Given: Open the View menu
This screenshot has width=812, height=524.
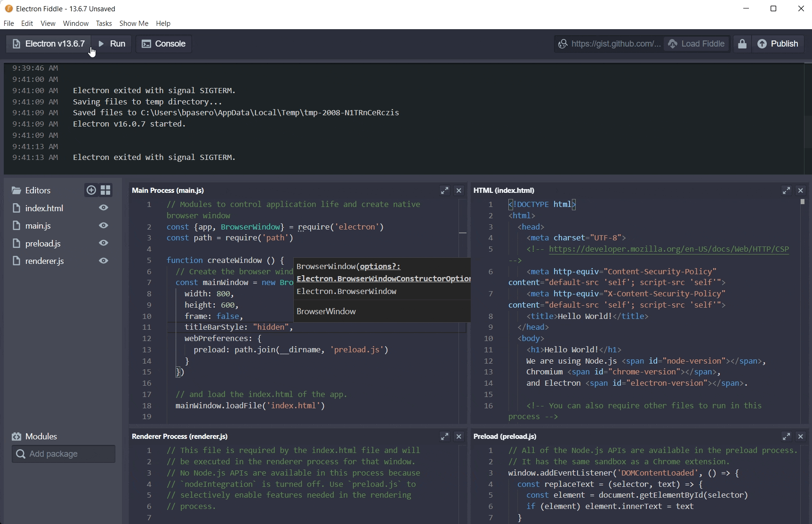Looking at the screenshot, I should coord(48,24).
